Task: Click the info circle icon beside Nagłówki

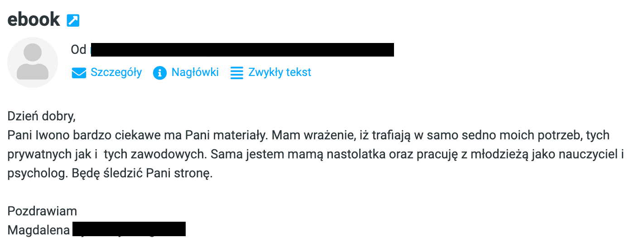Action: [160, 73]
